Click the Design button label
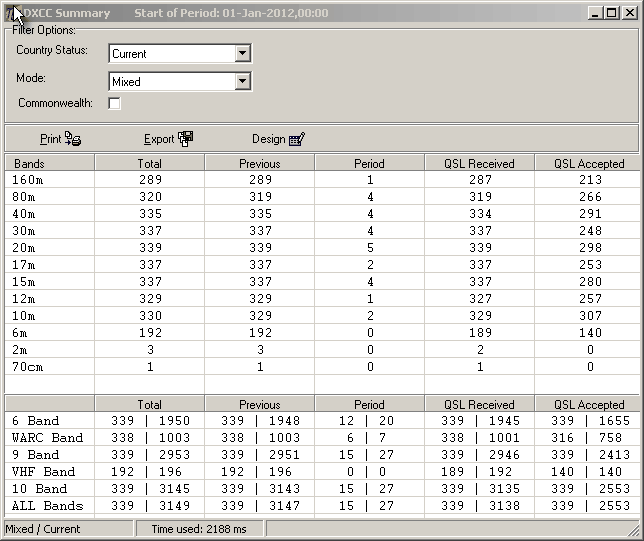 coord(269,139)
